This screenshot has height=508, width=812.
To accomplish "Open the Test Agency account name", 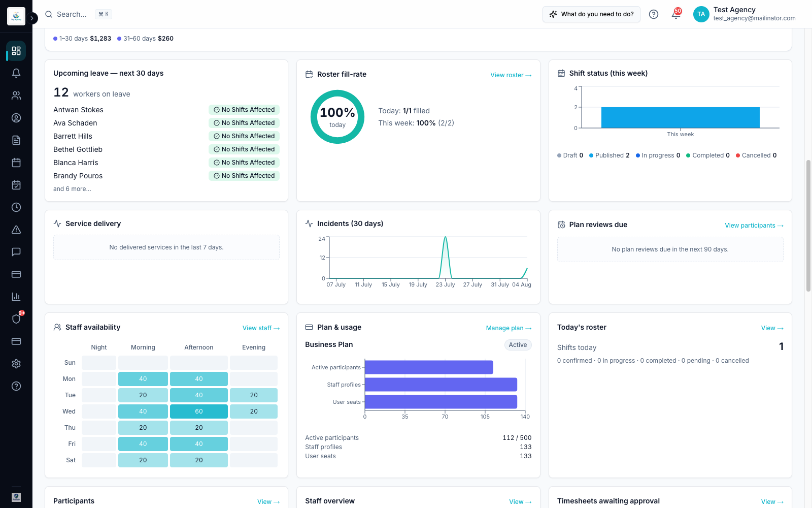I will point(734,10).
